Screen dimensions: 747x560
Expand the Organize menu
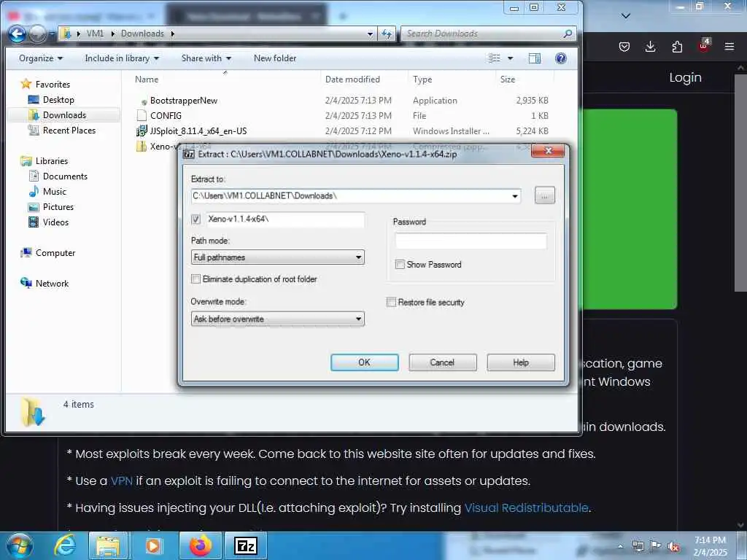(x=41, y=58)
